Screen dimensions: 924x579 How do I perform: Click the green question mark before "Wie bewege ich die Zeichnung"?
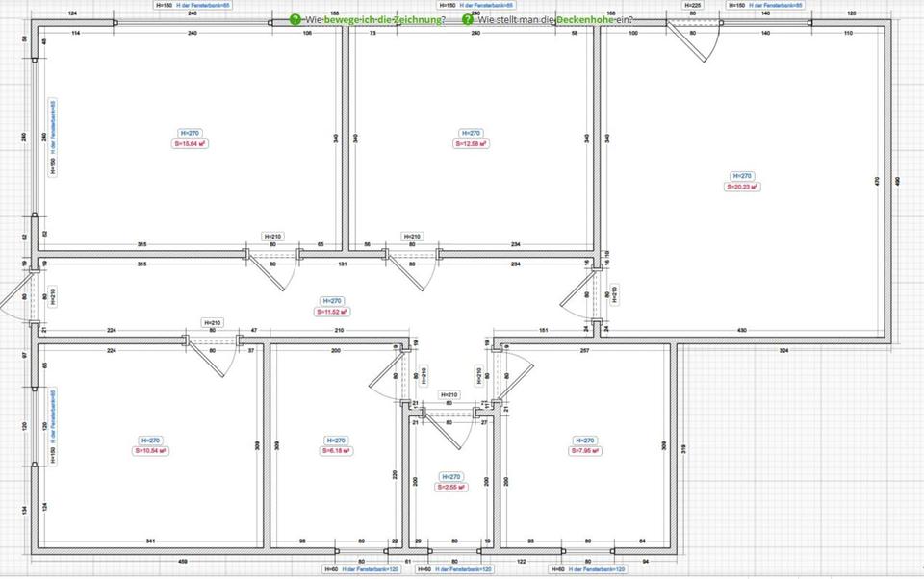click(x=295, y=19)
